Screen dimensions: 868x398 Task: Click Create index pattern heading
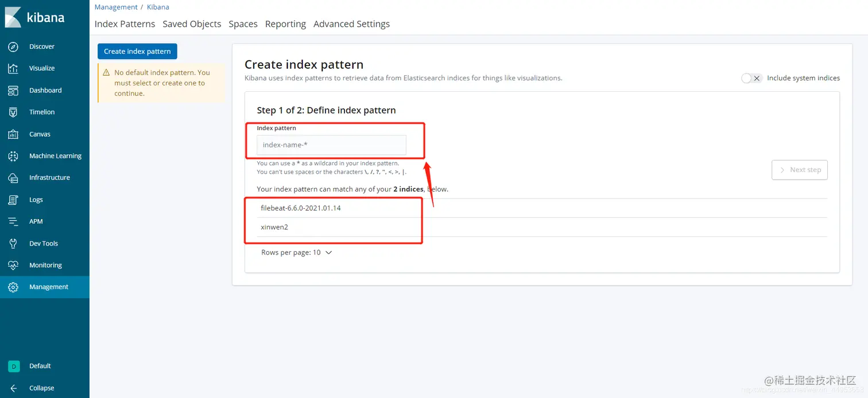[304, 65]
